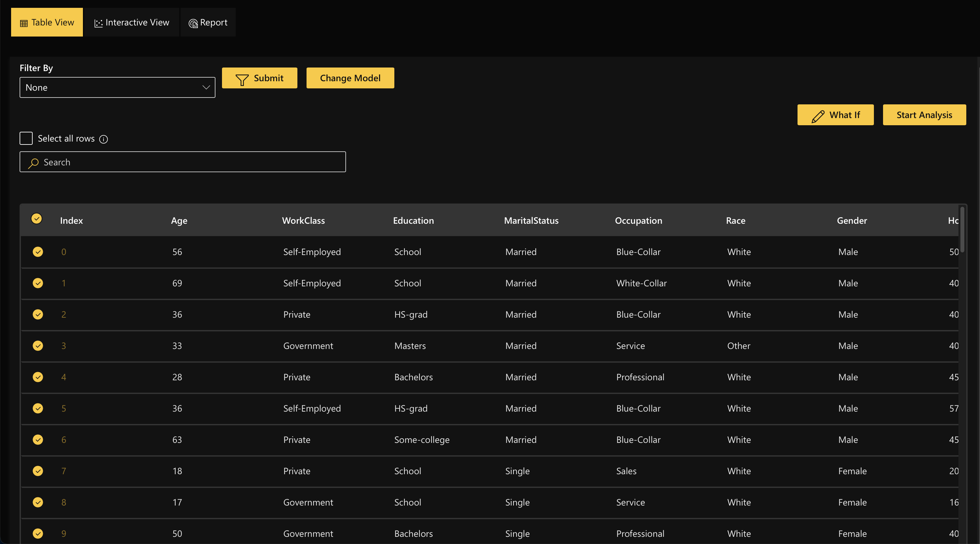980x544 pixels.
Task: Click the table vertical scrollbar thumb
Action: click(x=962, y=229)
